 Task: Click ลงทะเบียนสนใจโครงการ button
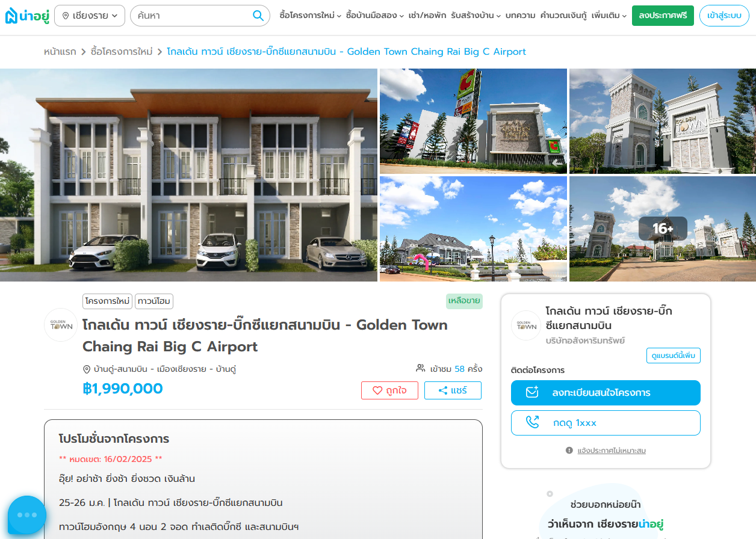click(606, 393)
